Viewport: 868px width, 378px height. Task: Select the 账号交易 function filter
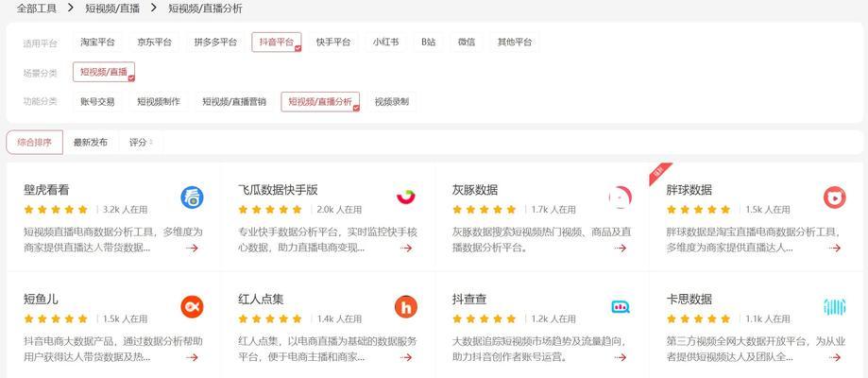tap(97, 102)
